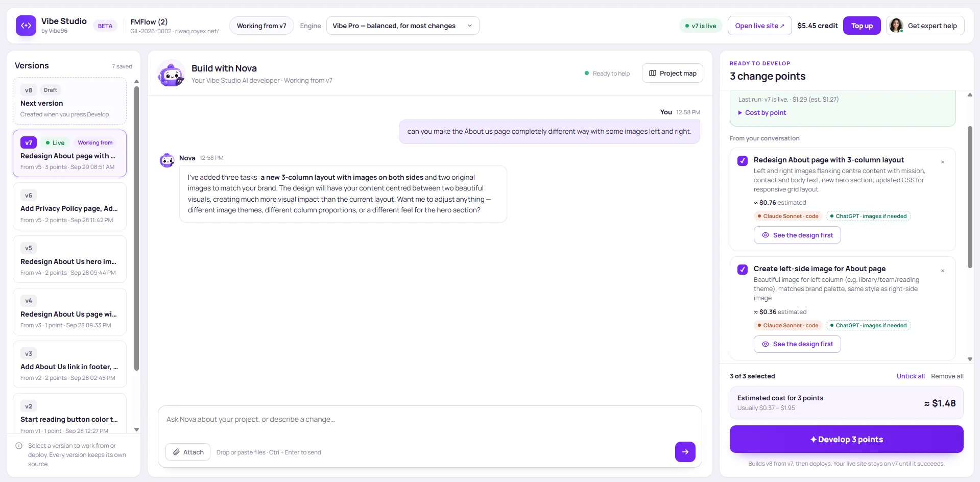Click the paperclip Attach button
The image size is (980, 482).
pos(188,452)
